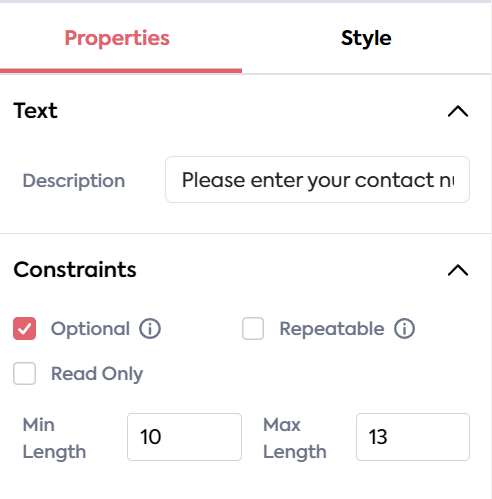Click the Optional label text
Screen dimensions: 492x499
click(x=90, y=329)
